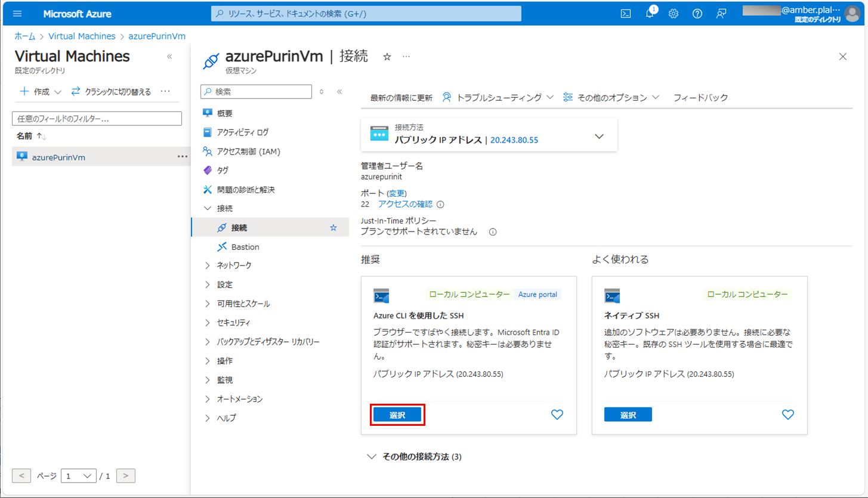Open アクティビティ ログ in the menu
The image size is (868, 498).
pyautogui.click(x=243, y=132)
